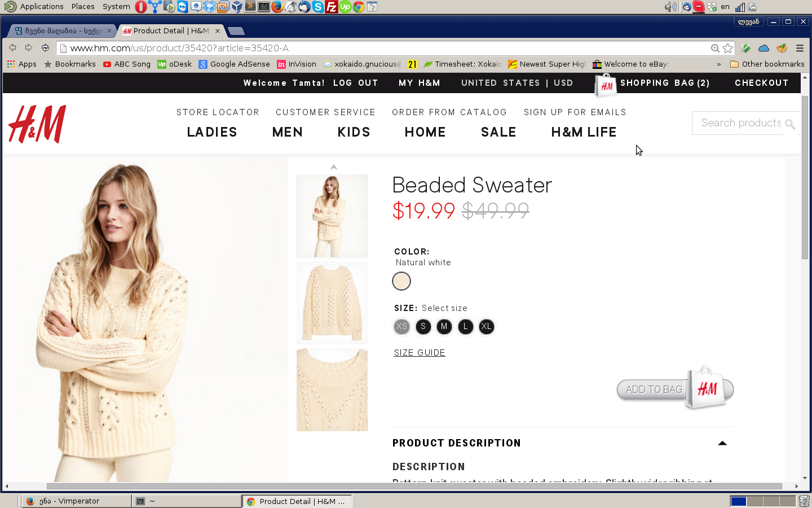Open FileZilla from the top panel
The height and width of the screenshot is (508, 812).
332,7
